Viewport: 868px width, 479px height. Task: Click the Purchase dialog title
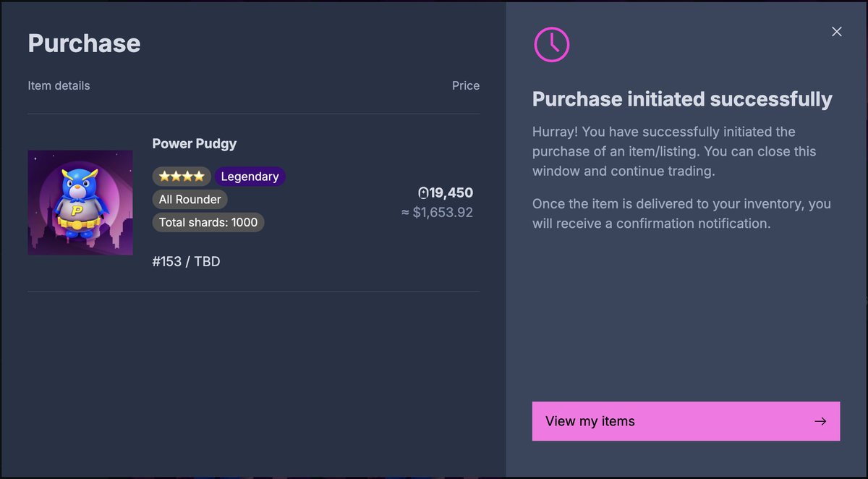(x=84, y=43)
